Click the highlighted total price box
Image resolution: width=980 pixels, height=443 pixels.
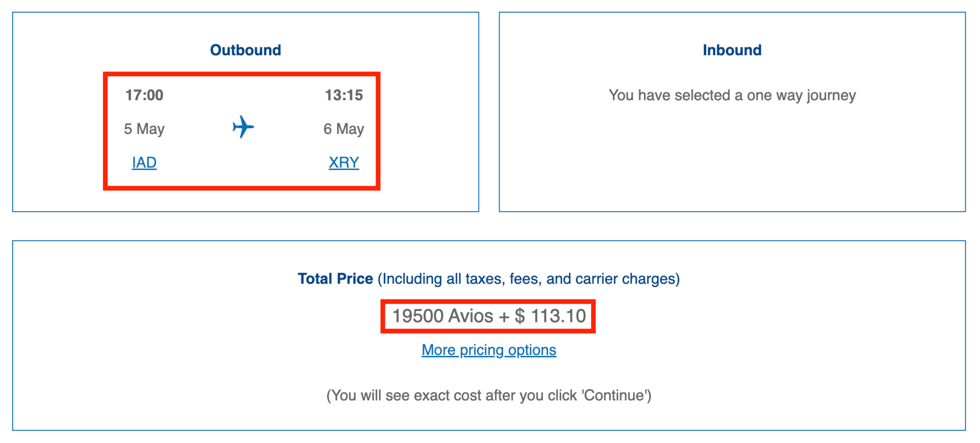pyautogui.click(x=488, y=316)
